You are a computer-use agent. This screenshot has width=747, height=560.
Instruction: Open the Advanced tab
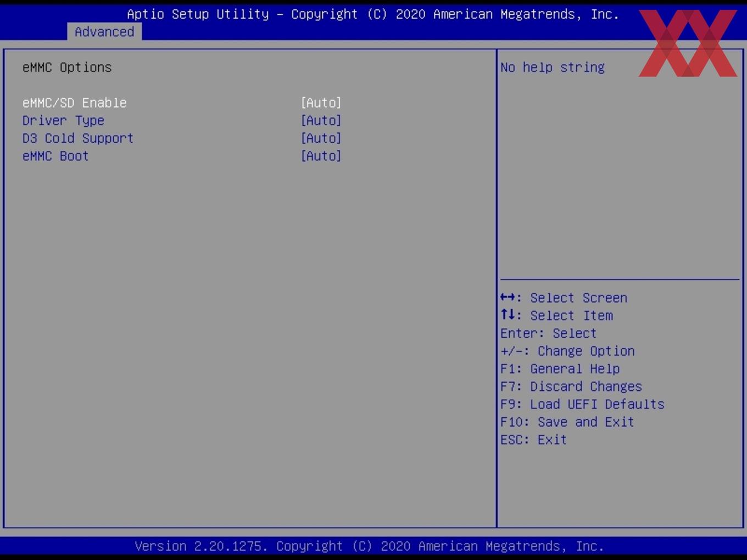pyautogui.click(x=104, y=32)
